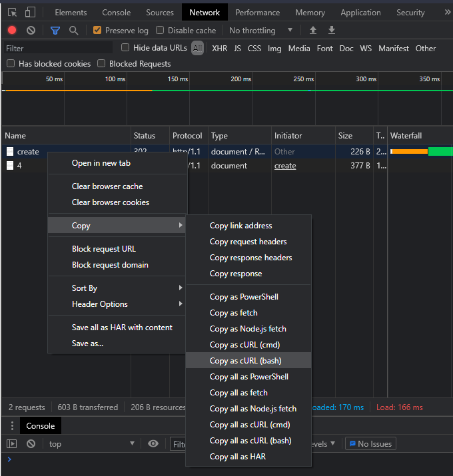This screenshot has width=453, height=476.
Task: Show more DevTools tabs chevron
Action: (x=447, y=12)
